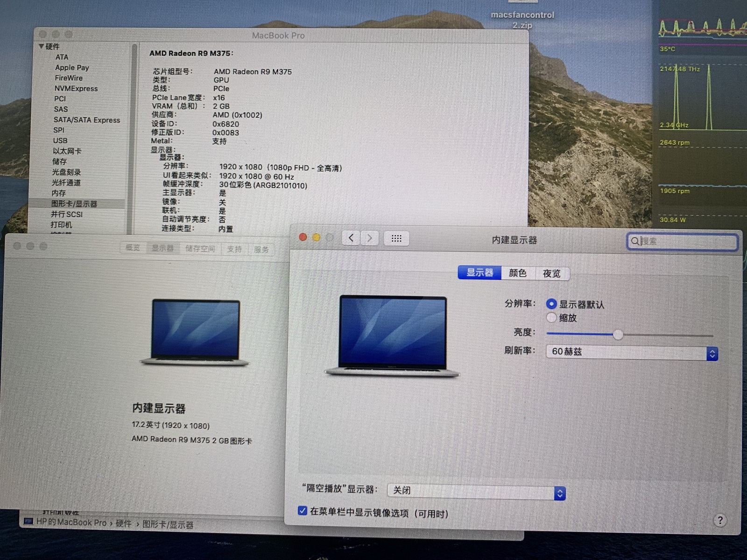Click '硬件' in the bottom path bar
The image size is (747, 560).
(x=123, y=524)
